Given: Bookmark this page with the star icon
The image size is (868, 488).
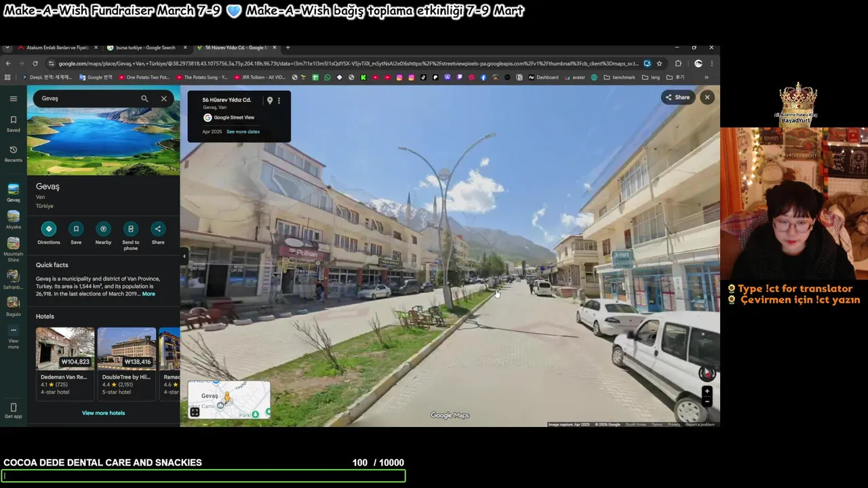Looking at the screenshot, I should (659, 64).
